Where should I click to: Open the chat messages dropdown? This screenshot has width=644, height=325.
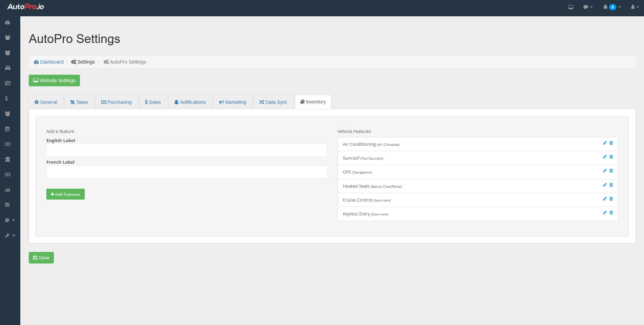pyautogui.click(x=588, y=7)
